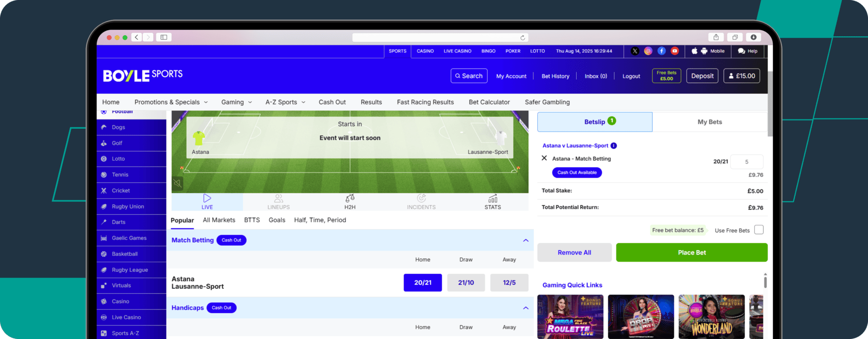Toggle the browser sidebar icon
The image size is (868, 339).
pyautogui.click(x=164, y=37)
